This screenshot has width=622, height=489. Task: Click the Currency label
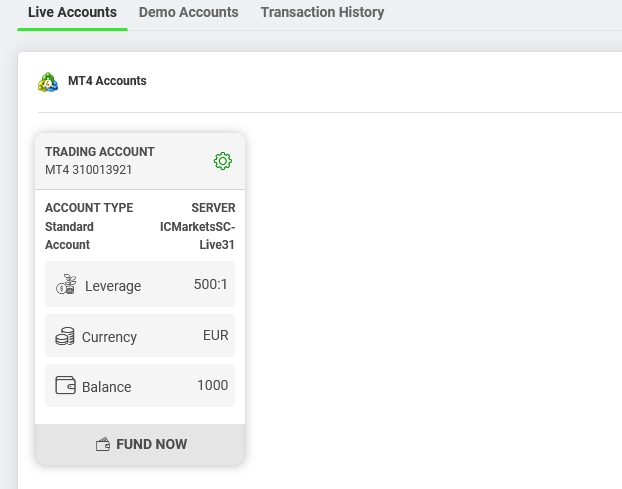tap(109, 337)
